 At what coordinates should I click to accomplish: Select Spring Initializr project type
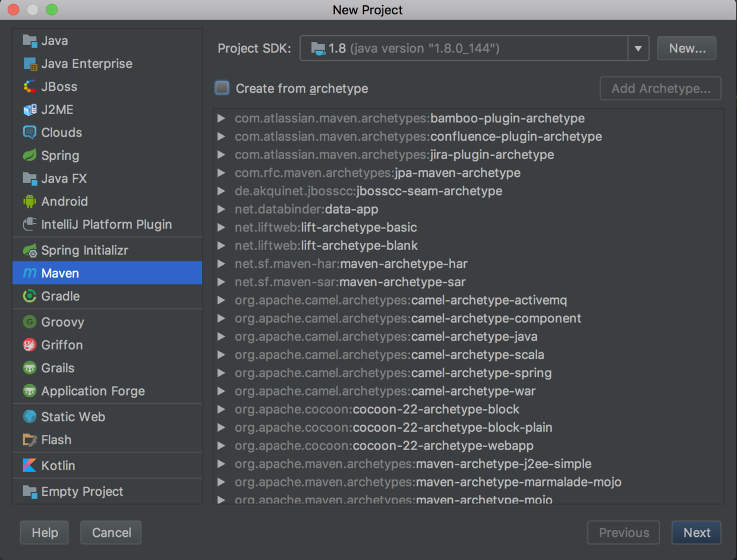(84, 251)
